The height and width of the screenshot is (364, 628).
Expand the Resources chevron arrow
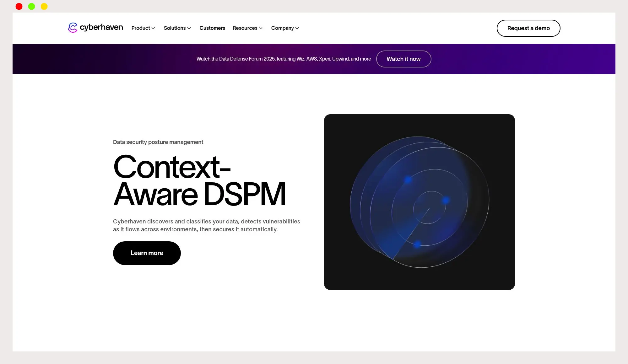261,28
